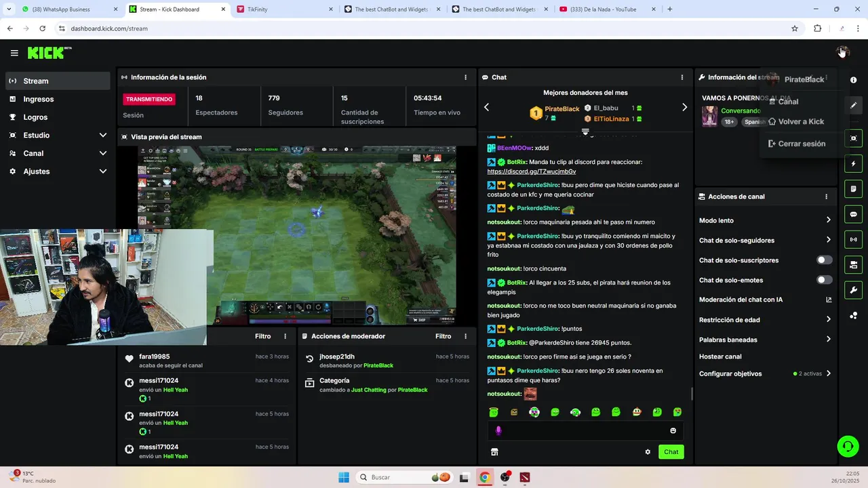
Task: Open the emoji picker smiley in chat input
Action: click(673, 430)
